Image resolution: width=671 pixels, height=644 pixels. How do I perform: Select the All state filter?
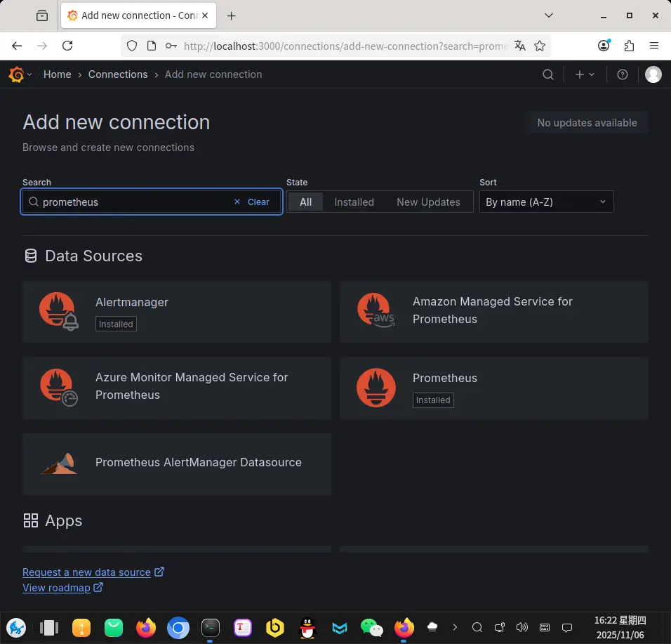tap(305, 202)
